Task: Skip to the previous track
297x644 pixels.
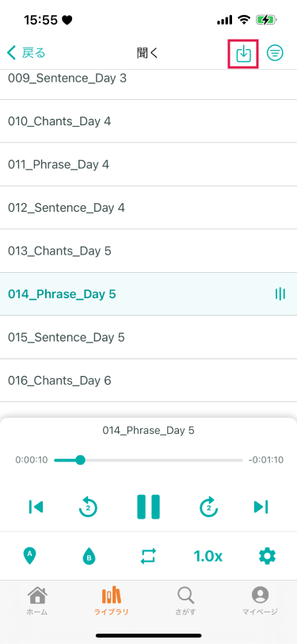Action: pyautogui.click(x=36, y=508)
